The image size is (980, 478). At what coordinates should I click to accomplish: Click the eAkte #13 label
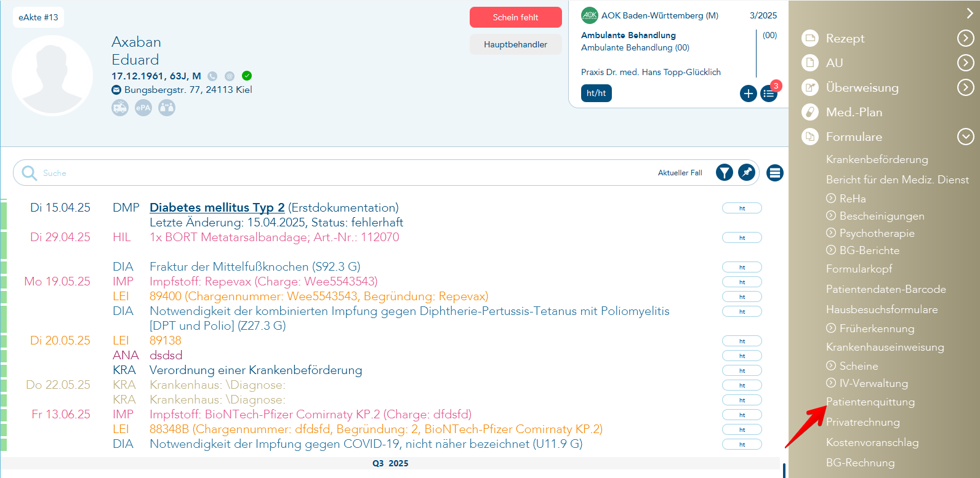pos(38,17)
